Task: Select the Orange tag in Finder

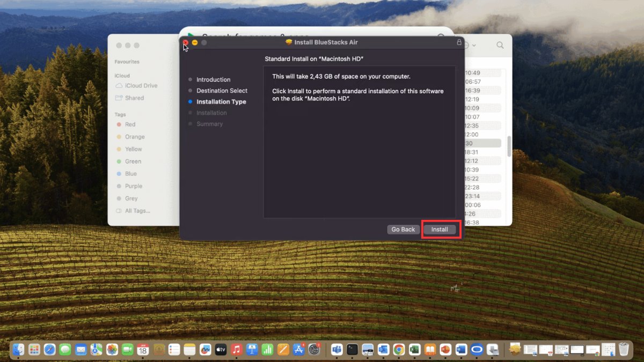Action: [130, 137]
